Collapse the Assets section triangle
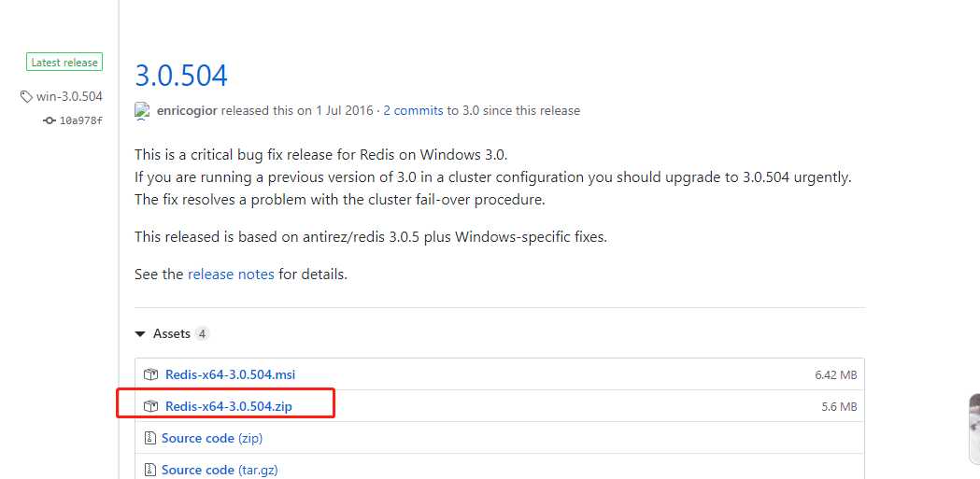Viewport: 980px width, 479px height. click(x=140, y=334)
